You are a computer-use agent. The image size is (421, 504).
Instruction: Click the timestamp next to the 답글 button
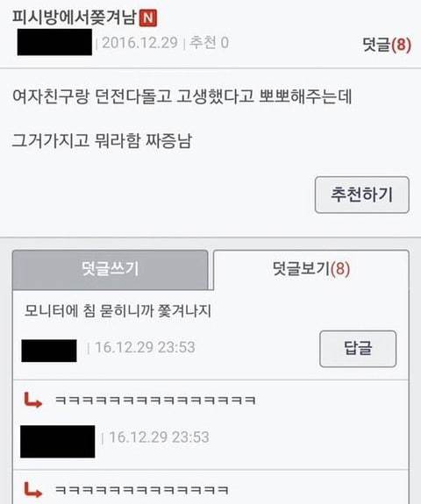point(145,347)
